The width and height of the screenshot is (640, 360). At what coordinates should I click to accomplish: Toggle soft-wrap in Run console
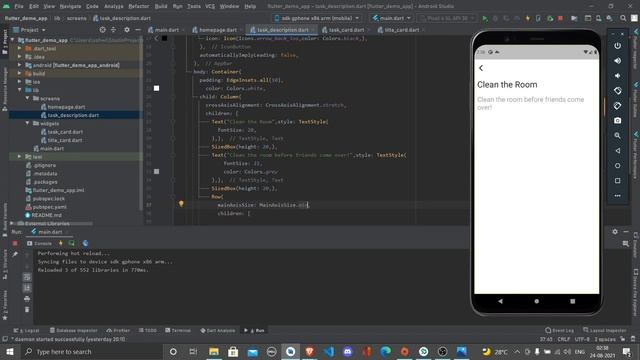tap(27, 277)
